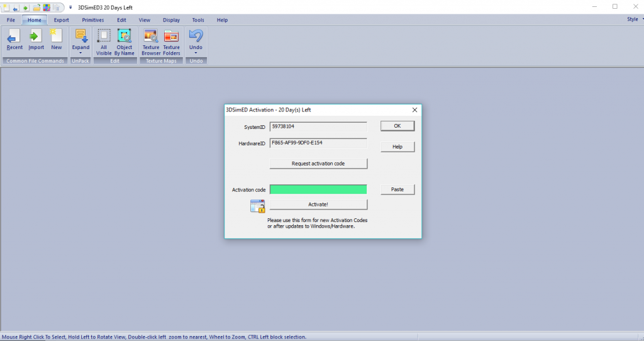The height and width of the screenshot is (341, 644).
Task: Switch to the Primitives ribbon tab
Action: point(93,20)
